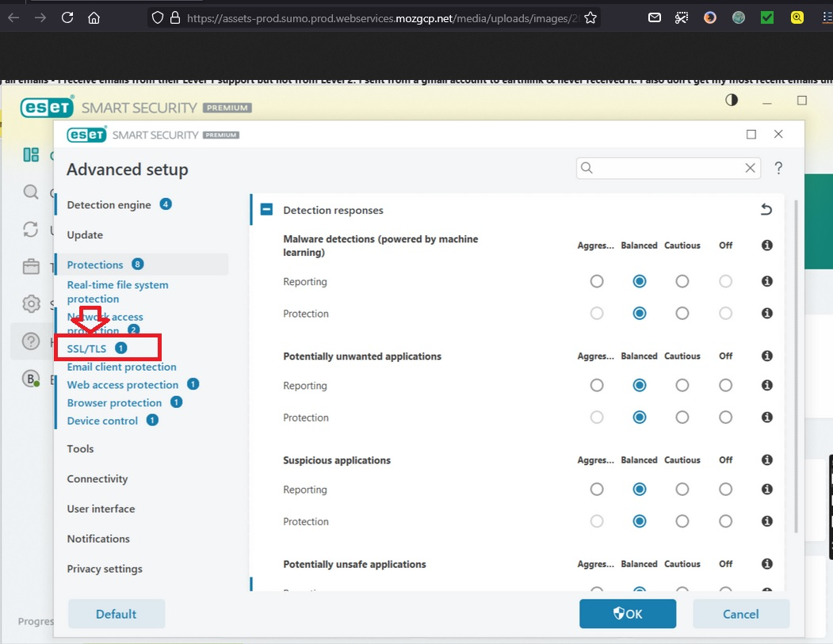
Task: Click the green checkmark extension icon
Action: (x=767, y=18)
